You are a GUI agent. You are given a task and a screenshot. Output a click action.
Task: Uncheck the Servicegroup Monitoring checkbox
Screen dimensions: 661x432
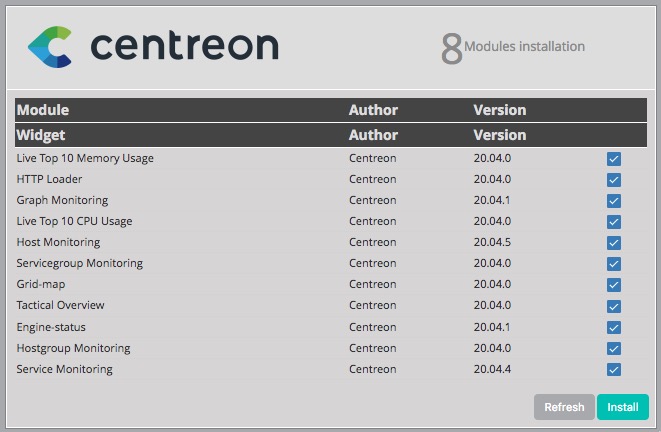click(x=614, y=264)
